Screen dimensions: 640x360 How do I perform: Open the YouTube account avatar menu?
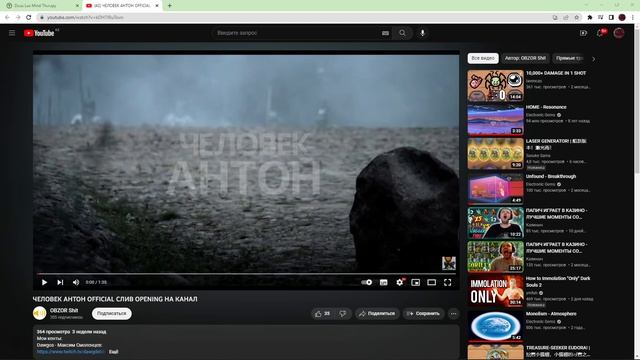click(619, 33)
